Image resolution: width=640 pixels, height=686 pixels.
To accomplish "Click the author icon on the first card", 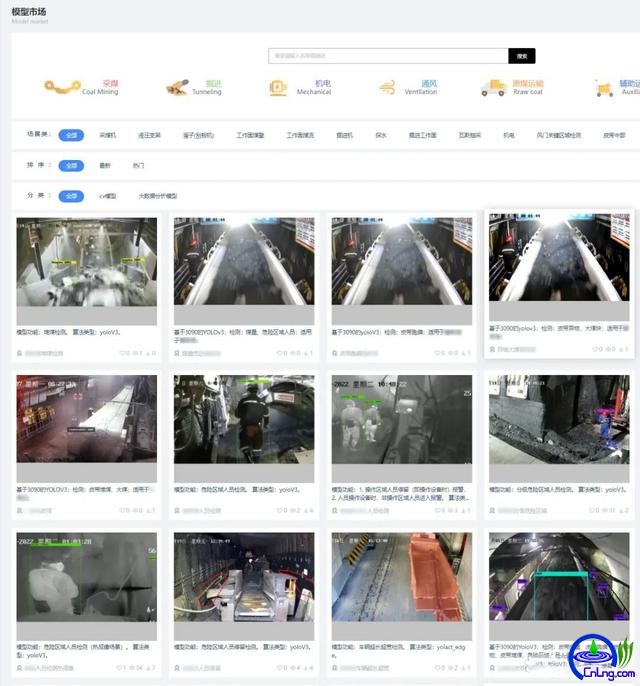I will [19, 353].
